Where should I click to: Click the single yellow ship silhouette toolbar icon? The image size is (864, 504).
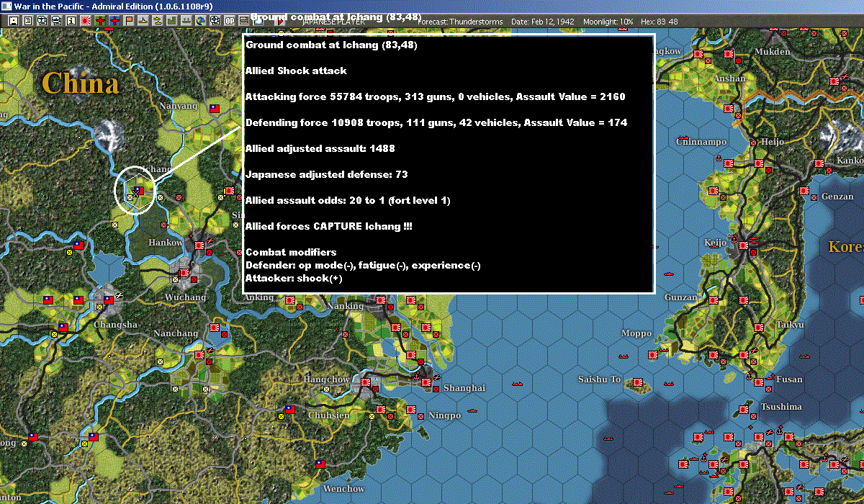pos(143,20)
